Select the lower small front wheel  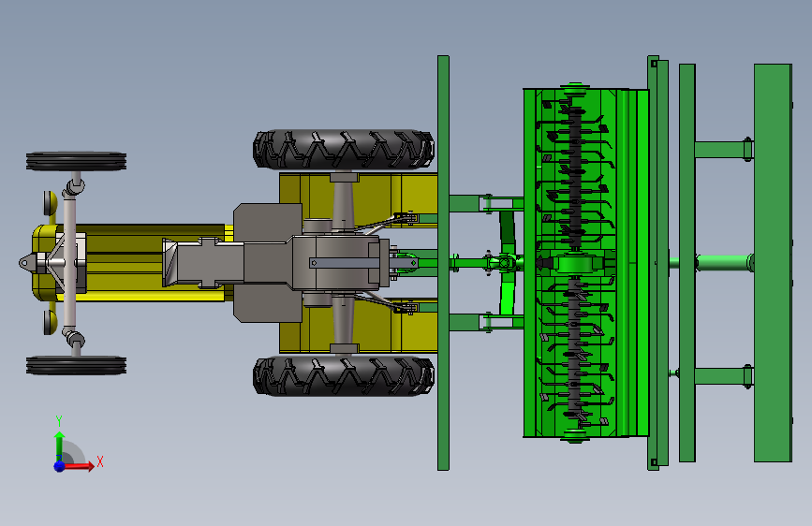click(x=76, y=365)
